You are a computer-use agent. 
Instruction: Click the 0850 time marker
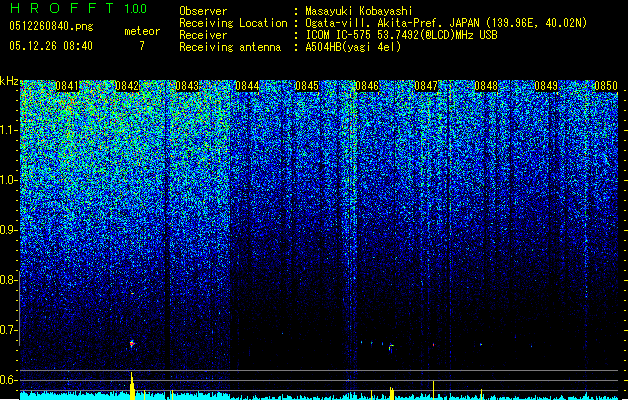coord(606,86)
